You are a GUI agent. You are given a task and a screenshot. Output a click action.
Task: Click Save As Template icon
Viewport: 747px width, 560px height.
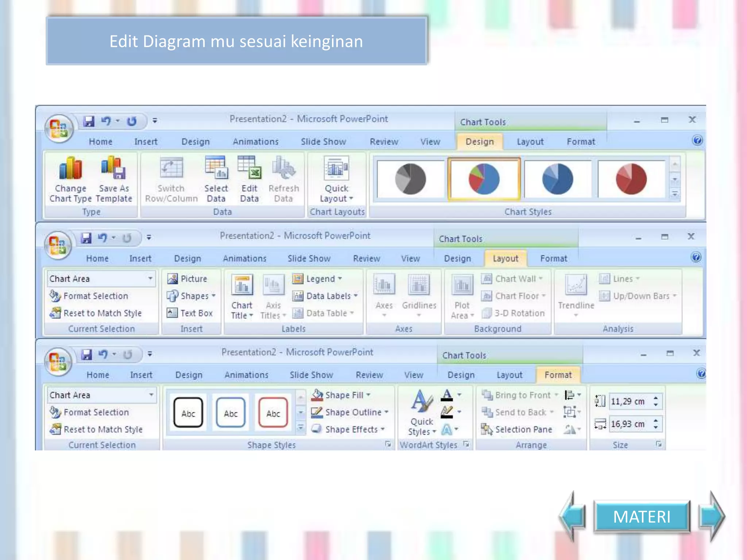tap(114, 179)
